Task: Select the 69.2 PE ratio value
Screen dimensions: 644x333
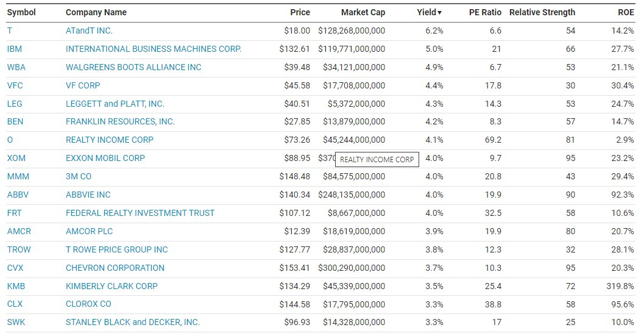Action: (x=493, y=140)
